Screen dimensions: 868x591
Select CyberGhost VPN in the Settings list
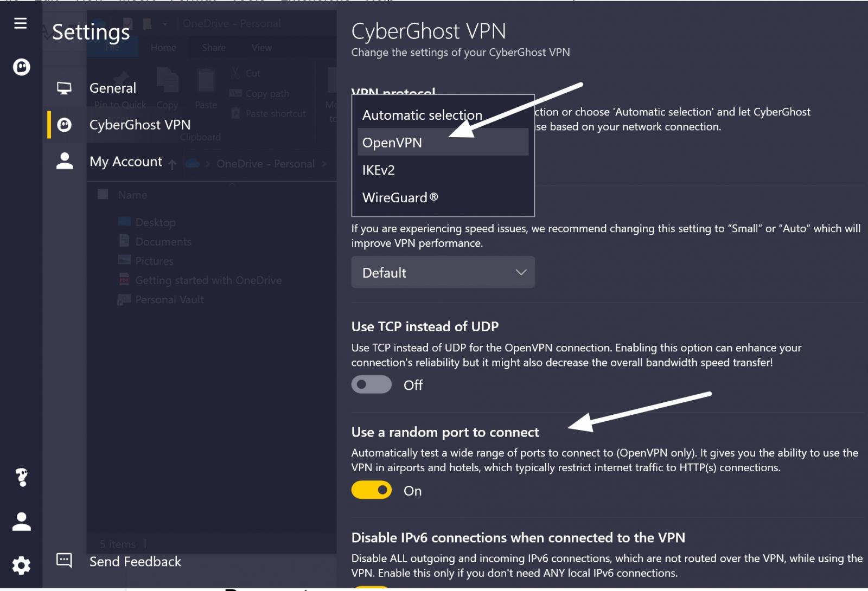coord(139,124)
